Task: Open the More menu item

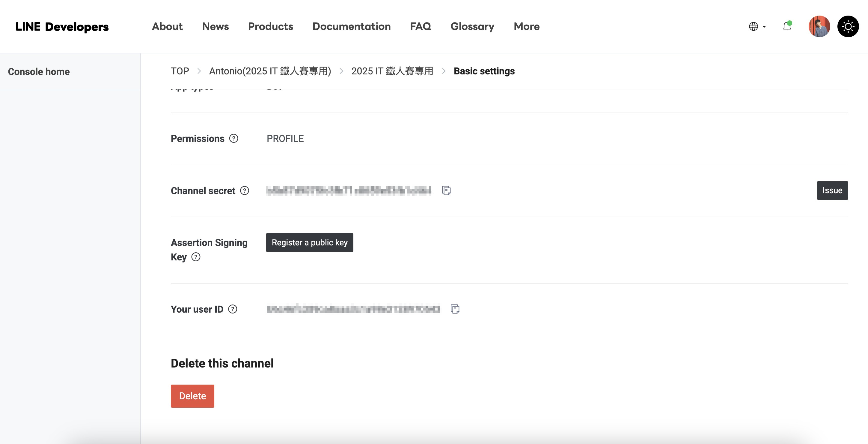Action: (x=527, y=26)
